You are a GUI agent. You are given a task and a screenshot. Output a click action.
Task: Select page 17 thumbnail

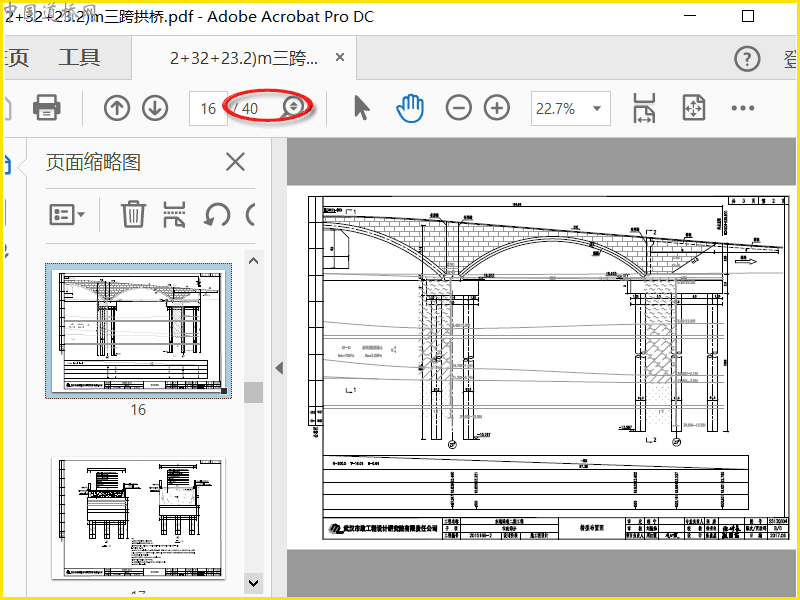coord(138,518)
